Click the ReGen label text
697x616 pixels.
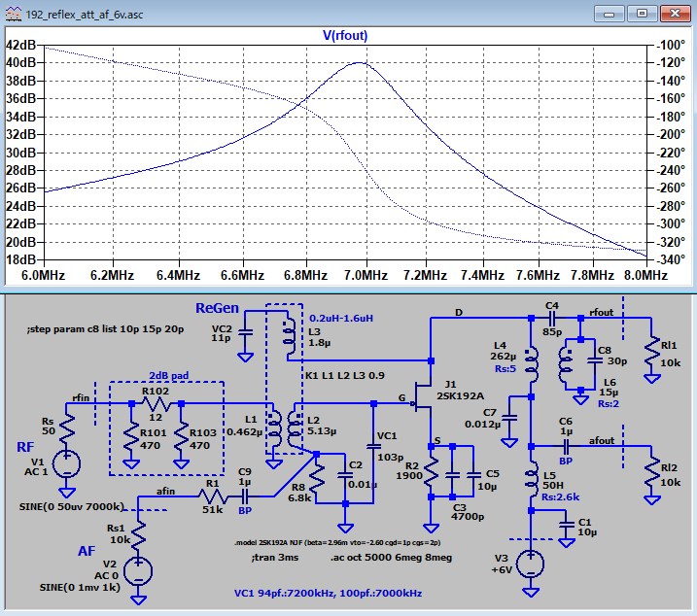(217, 308)
